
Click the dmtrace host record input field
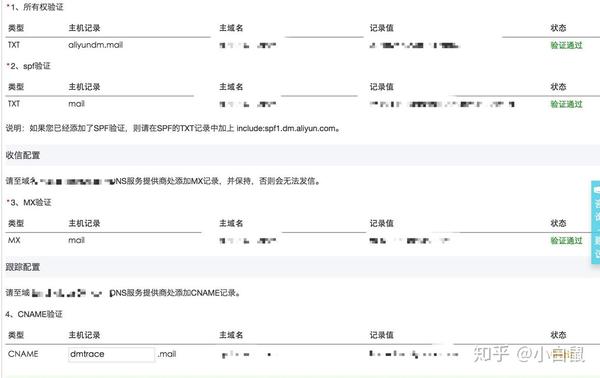[111, 354]
